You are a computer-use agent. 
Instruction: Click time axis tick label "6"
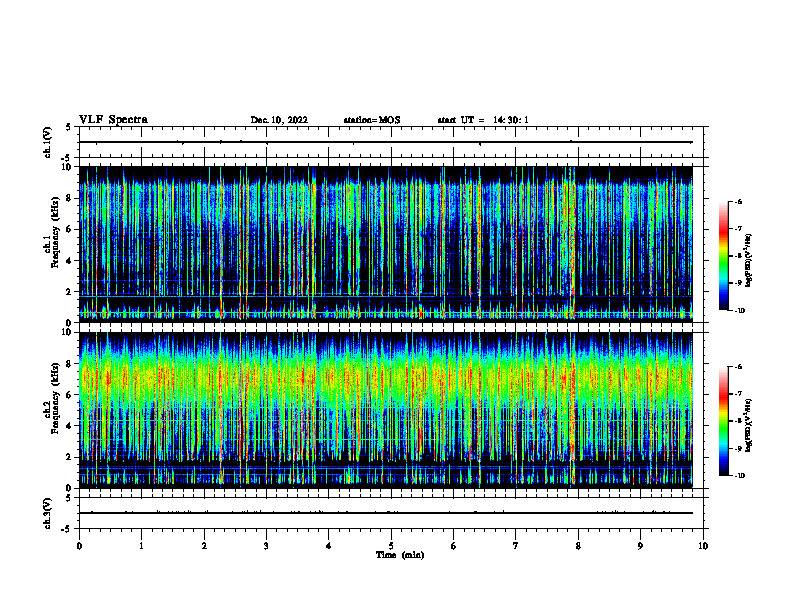pyautogui.click(x=454, y=546)
